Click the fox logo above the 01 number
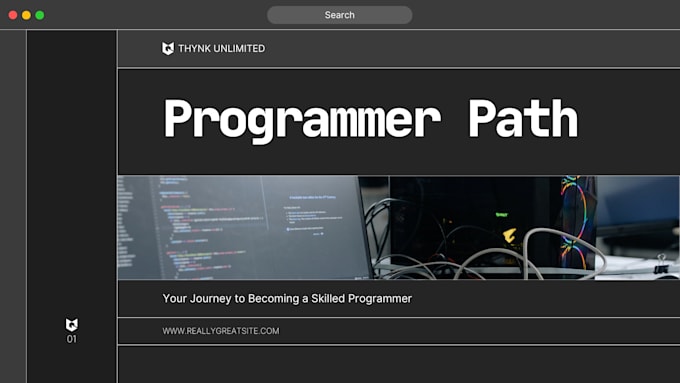The width and height of the screenshot is (680, 383). (x=72, y=324)
